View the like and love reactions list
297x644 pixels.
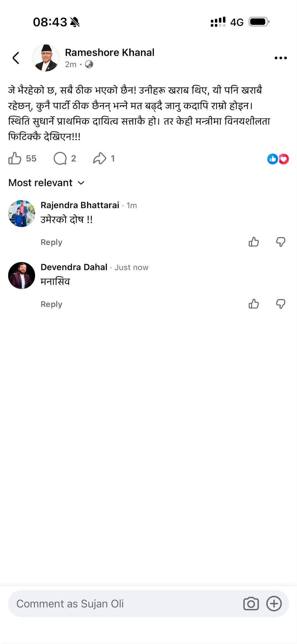278,159
